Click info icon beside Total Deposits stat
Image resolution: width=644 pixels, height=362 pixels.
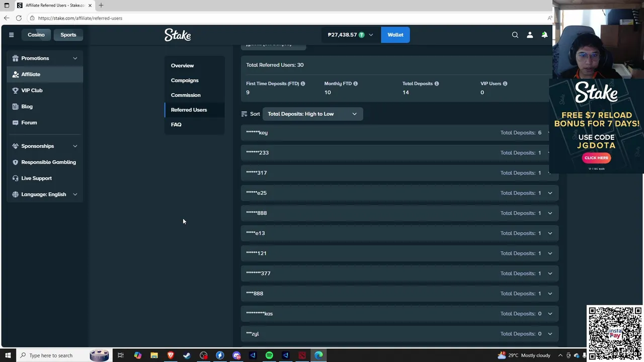coord(436,83)
